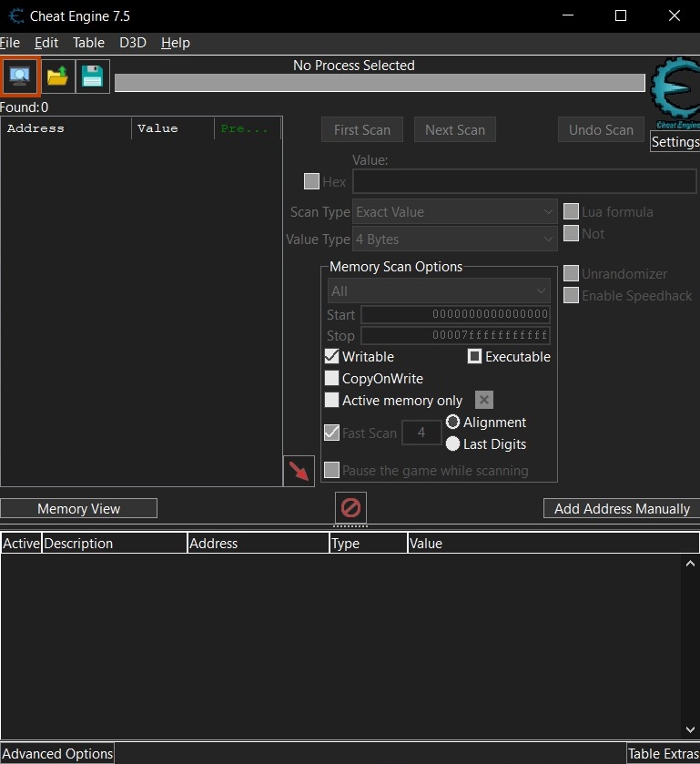Toggle Enable Speedhack checkbox
This screenshot has height=764, width=700.
pos(571,295)
